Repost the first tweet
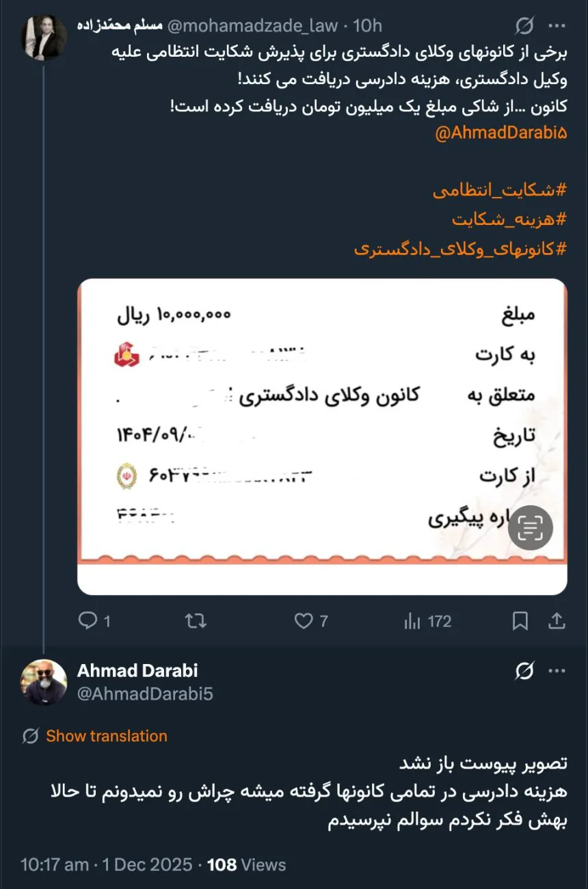The height and width of the screenshot is (889, 588). click(196, 621)
